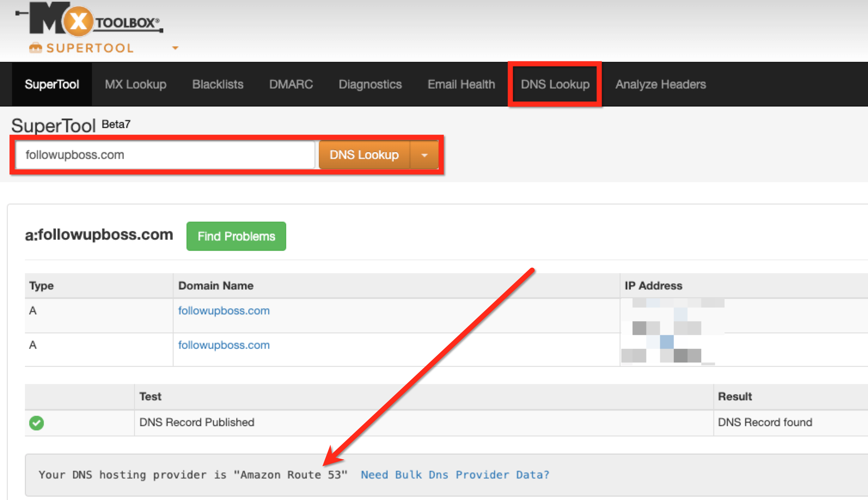The width and height of the screenshot is (868, 500).
Task: Select the 'DNS Record Published' test text
Action: [197, 422]
